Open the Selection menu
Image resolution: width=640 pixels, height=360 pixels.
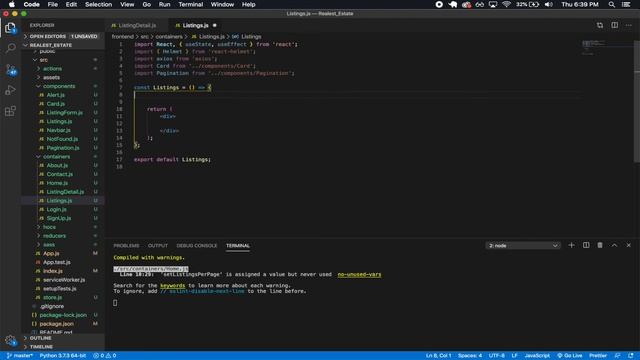pyautogui.click(x=98, y=4)
